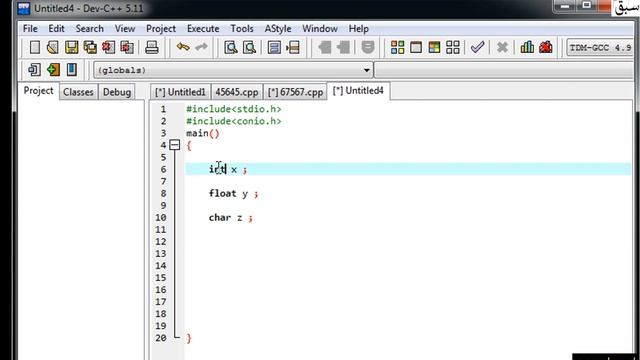Image resolution: width=640 pixels, height=360 pixels.
Task: Switch to the 67567.cpp editor tab
Action: tap(296, 92)
